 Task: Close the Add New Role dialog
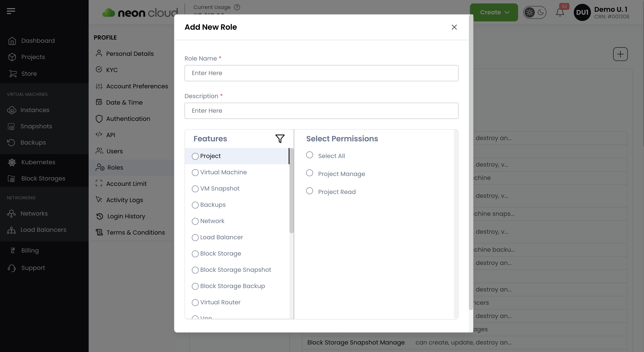click(x=454, y=27)
